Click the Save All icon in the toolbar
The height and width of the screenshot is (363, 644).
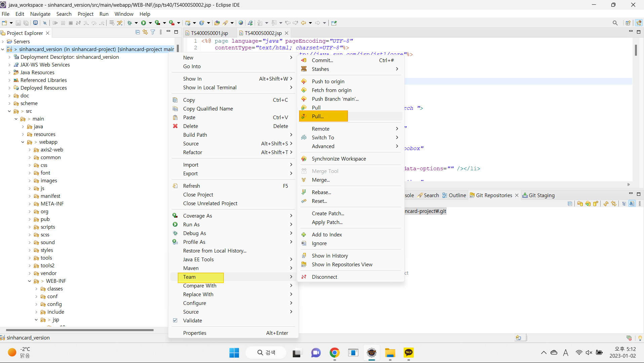point(26,23)
